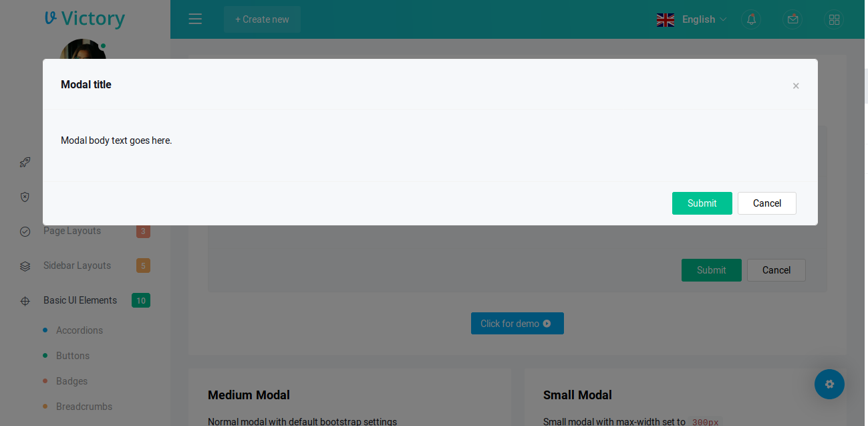This screenshot has height=426, width=868.
Task: Expand the English language dropdown
Action: coord(692,19)
